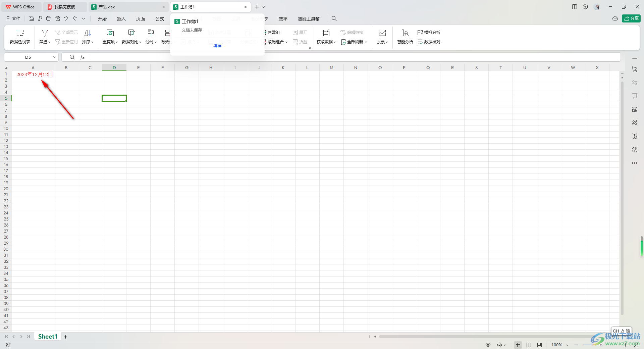644x349 pixels.
Task: Click the Name Box showing D5
Action: coord(28,57)
